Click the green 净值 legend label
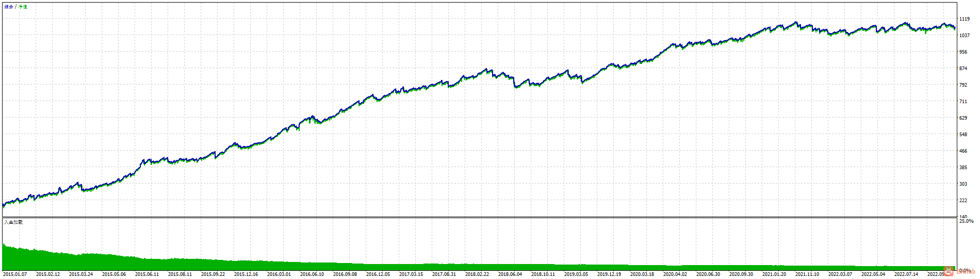This screenshot has width=980, height=279. pos(23,7)
